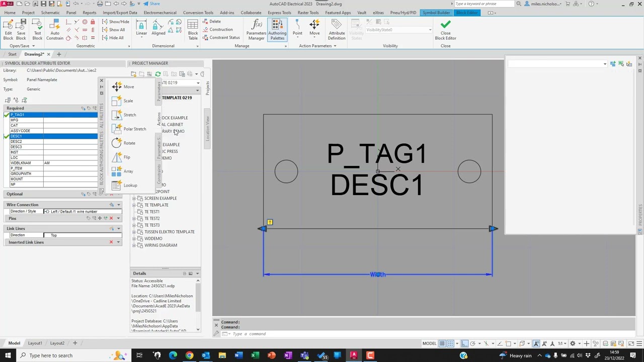Click Show All geometric constraints
Viewport: 644px width, 362px height.
(x=113, y=30)
